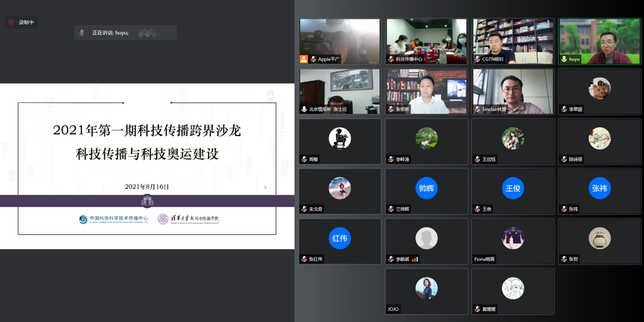This screenshot has width=644, height=322.
Task: Click the Fiona晓霄 name label
Action: point(484,259)
